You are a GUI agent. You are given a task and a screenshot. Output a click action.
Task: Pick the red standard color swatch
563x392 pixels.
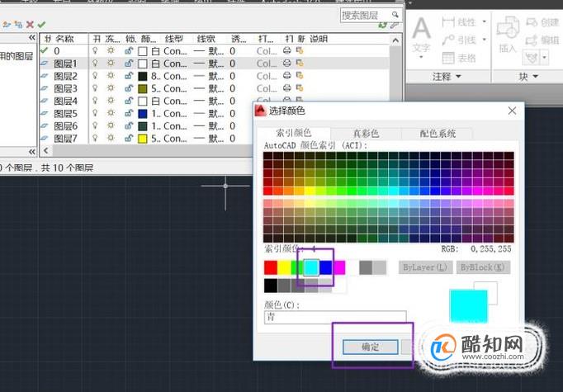(x=271, y=267)
